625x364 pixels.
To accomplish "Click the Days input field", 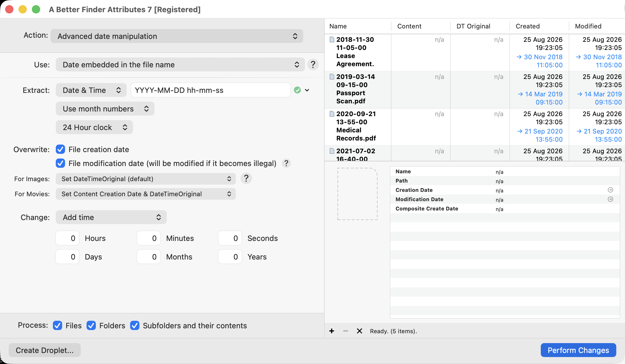I will click(x=67, y=257).
